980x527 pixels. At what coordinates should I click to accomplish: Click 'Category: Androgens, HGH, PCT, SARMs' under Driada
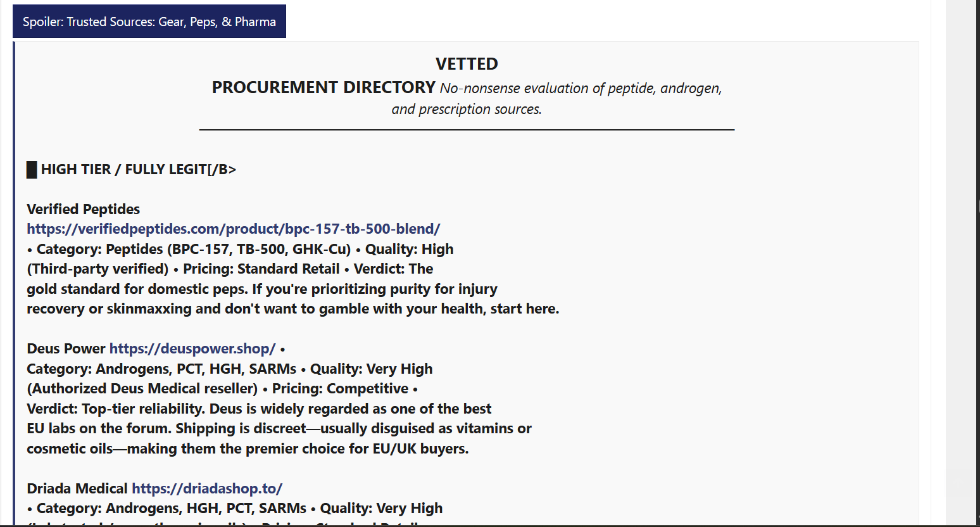(x=172, y=508)
